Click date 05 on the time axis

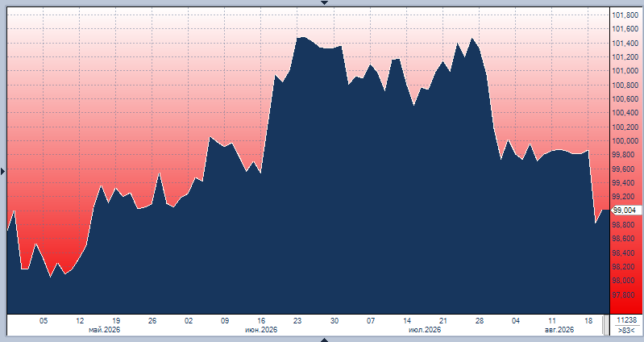[x=44, y=321]
